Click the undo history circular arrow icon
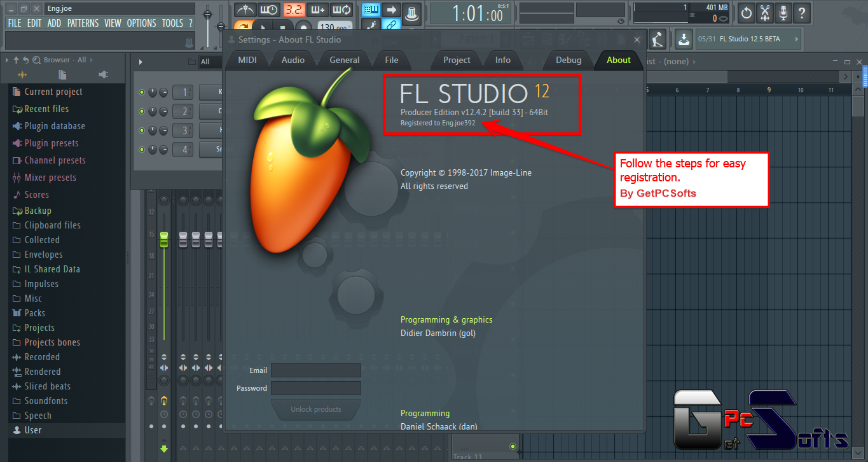868x462 pixels. (x=746, y=12)
